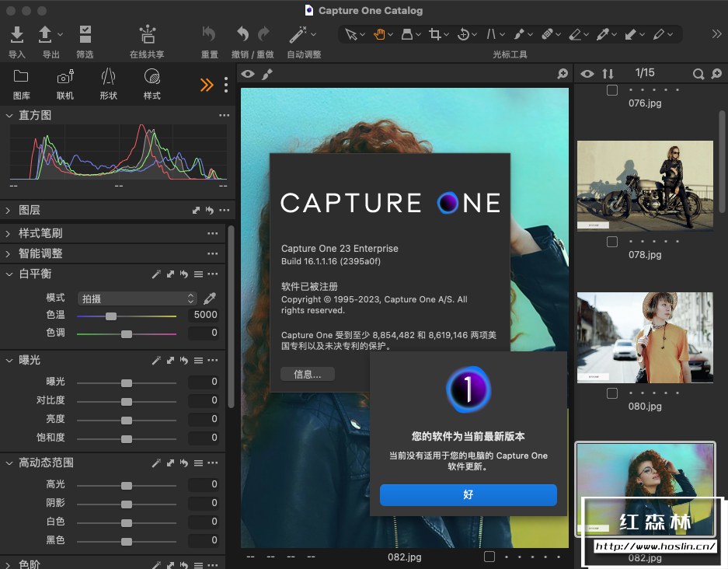Select the Crop cursor tool
Viewport: 728px width, 569px height.
coord(435,34)
